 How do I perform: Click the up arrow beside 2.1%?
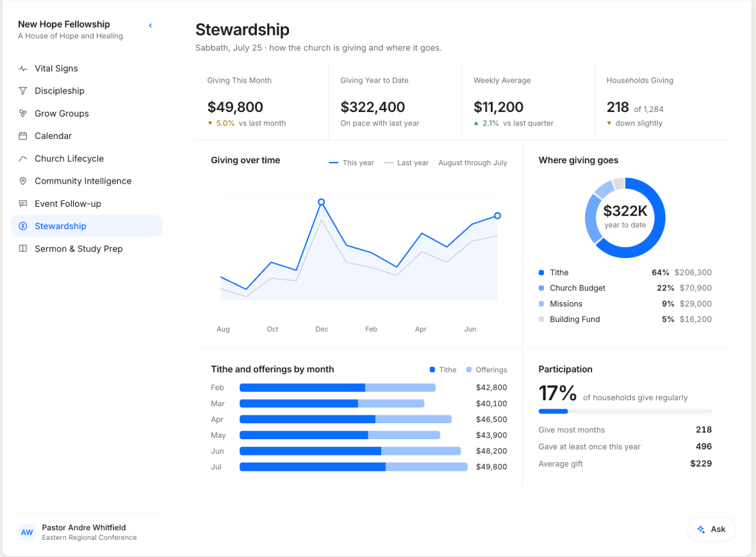pyautogui.click(x=477, y=124)
